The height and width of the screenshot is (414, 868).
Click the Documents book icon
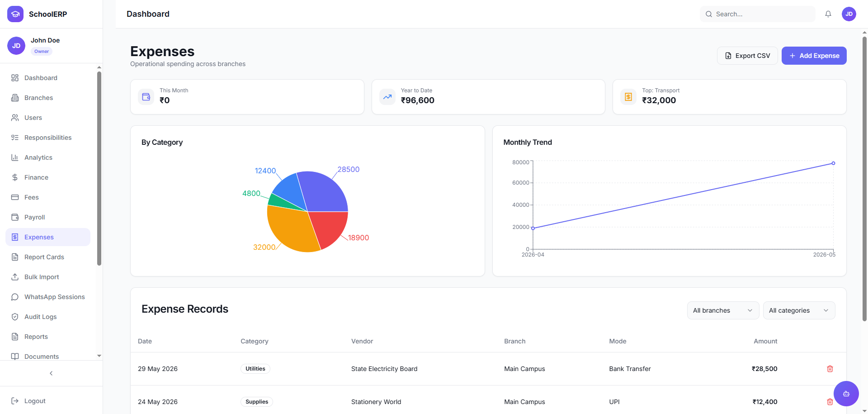[x=15, y=357]
